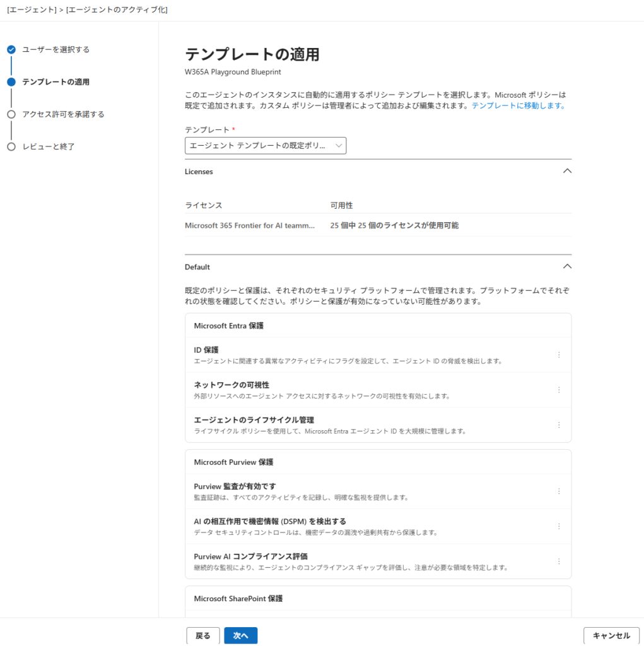The image size is (644, 646).
Task: Select the ID 保護 policy title
Action: [206, 349]
